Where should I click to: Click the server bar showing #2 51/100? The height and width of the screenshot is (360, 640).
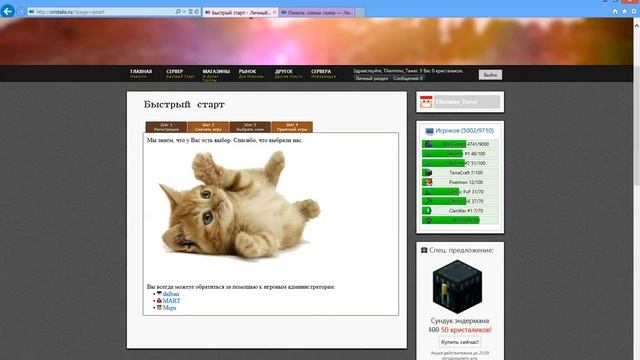(460, 163)
